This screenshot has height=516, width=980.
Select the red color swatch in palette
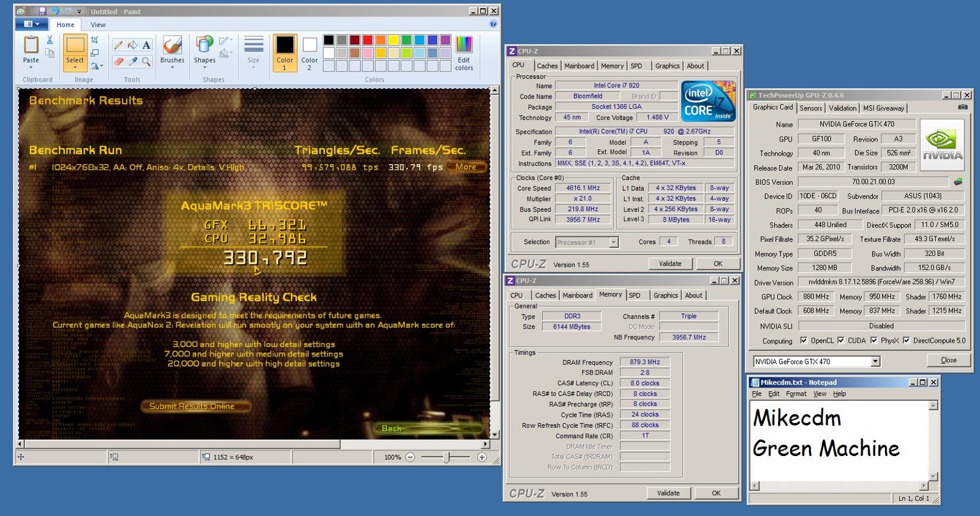click(367, 40)
